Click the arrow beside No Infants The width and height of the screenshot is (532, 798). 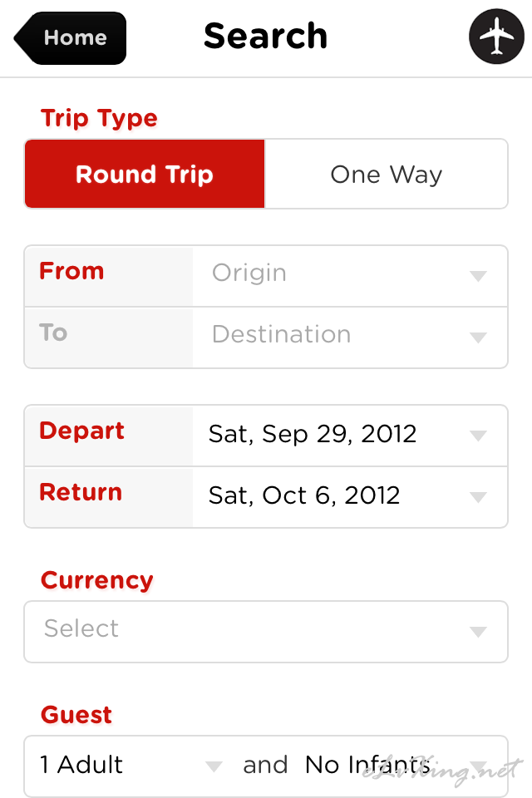(479, 766)
